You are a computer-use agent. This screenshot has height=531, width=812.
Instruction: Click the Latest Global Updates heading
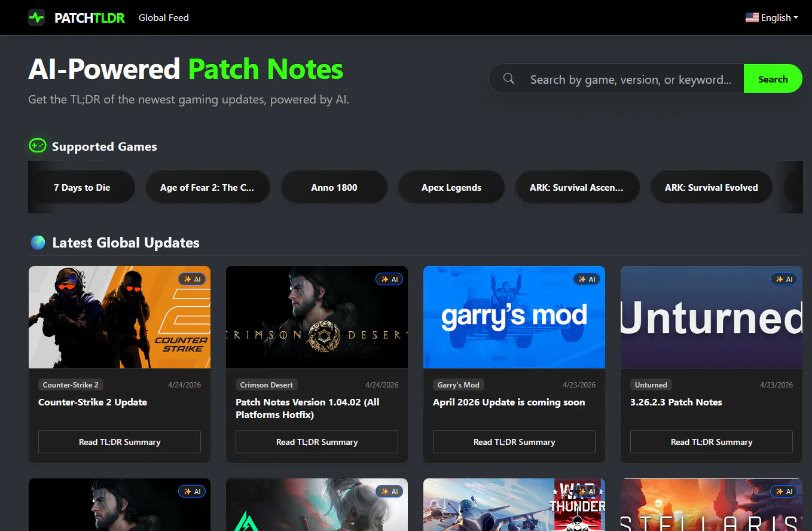coord(126,243)
